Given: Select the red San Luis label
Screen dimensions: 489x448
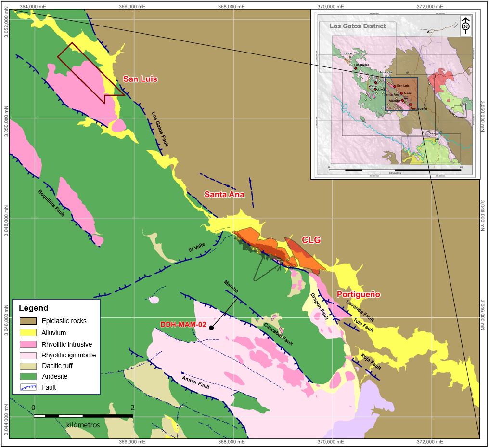Looking at the screenshot, I should point(140,79).
